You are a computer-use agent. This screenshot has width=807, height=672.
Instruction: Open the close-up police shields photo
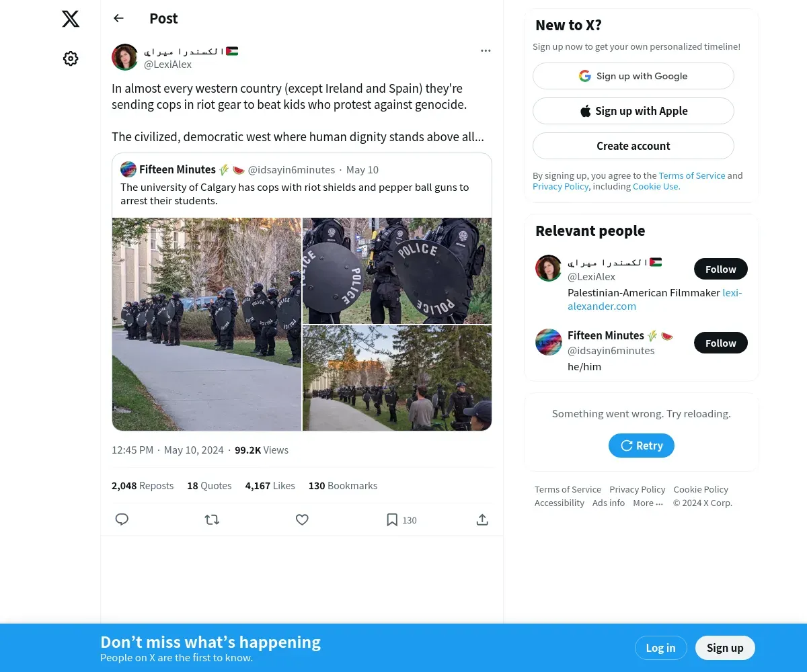[x=397, y=271]
